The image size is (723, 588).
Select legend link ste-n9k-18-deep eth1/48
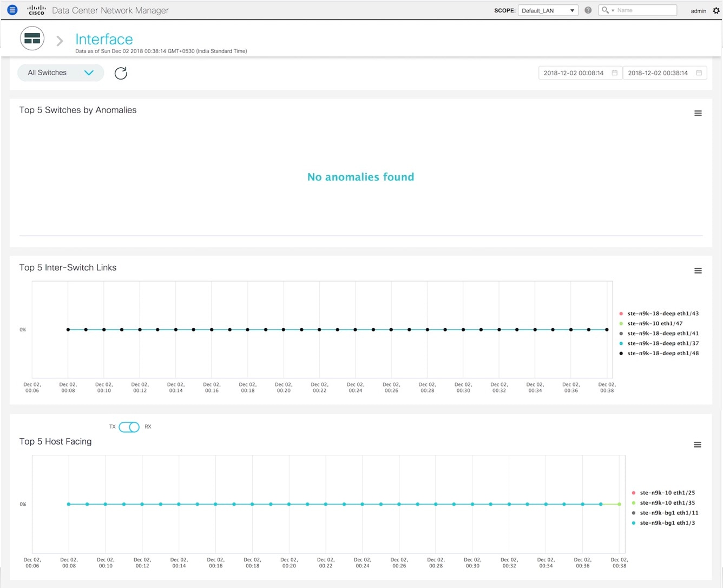(x=662, y=353)
